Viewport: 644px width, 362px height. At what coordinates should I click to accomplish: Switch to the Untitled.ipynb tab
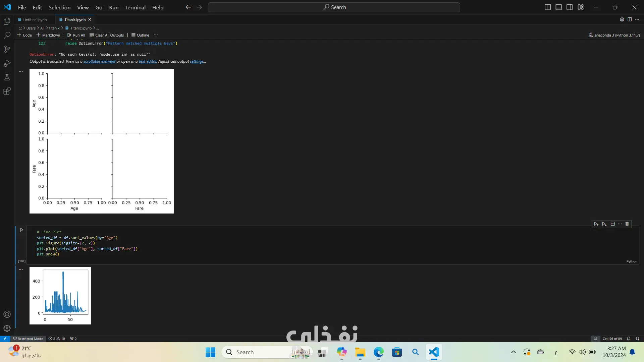coord(35,20)
